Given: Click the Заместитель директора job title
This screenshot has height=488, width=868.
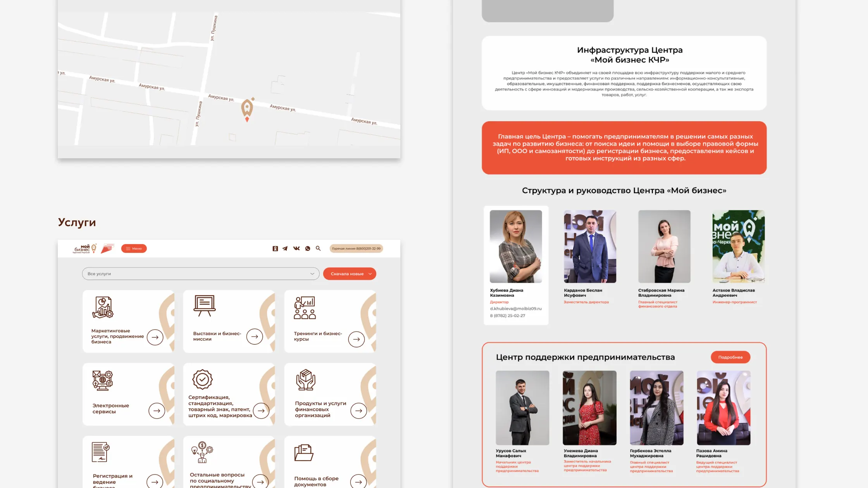Looking at the screenshot, I should pyautogui.click(x=586, y=302).
